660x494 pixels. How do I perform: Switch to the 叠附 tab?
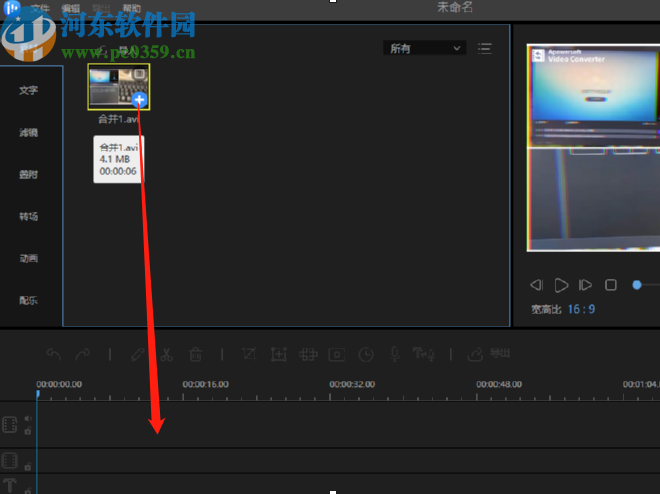29,175
